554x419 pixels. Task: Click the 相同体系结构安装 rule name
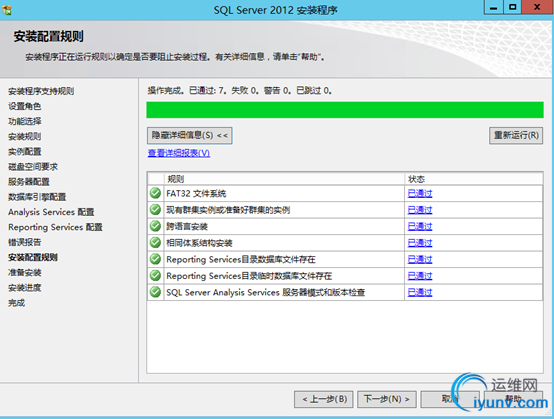coord(199,243)
